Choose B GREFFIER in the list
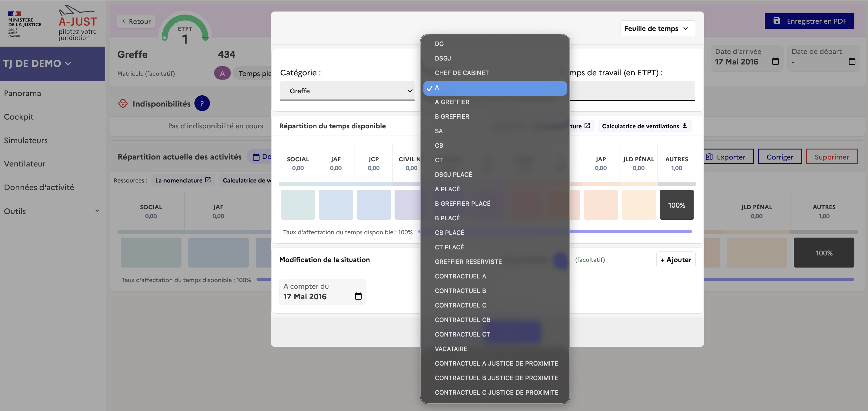Image resolution: width=868 pixels, height=411 pixels. [452, 117]
